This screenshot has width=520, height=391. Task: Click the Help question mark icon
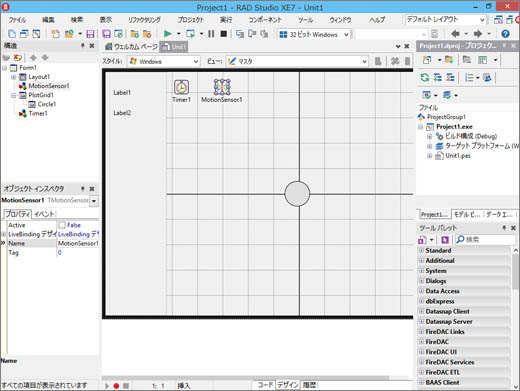coord(505,34)
